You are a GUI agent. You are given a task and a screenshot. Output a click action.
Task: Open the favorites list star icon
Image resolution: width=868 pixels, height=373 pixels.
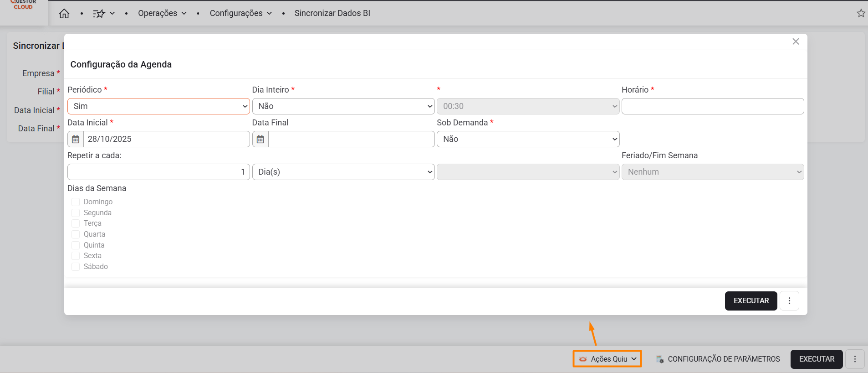[x=99, y=14]
